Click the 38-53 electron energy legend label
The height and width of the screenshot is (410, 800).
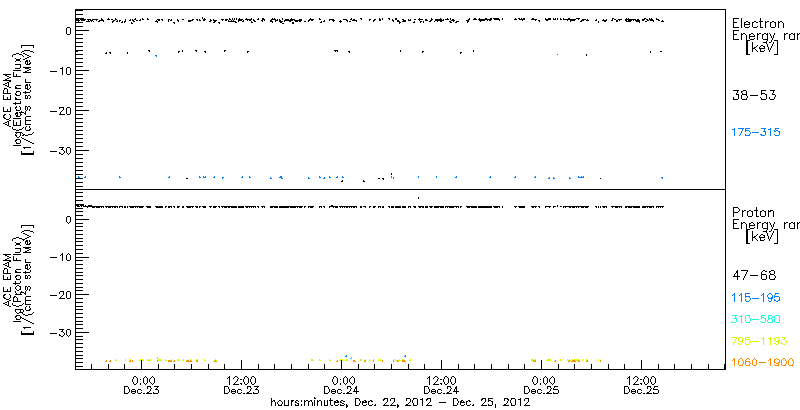tap(754, 95)
